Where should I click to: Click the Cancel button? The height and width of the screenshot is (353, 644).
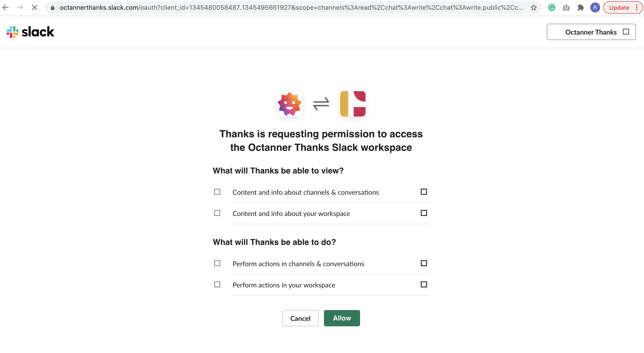300,318
